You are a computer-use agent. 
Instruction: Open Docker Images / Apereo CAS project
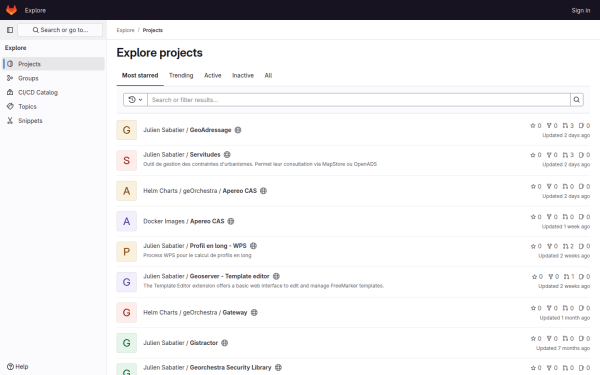pos(184,221)
